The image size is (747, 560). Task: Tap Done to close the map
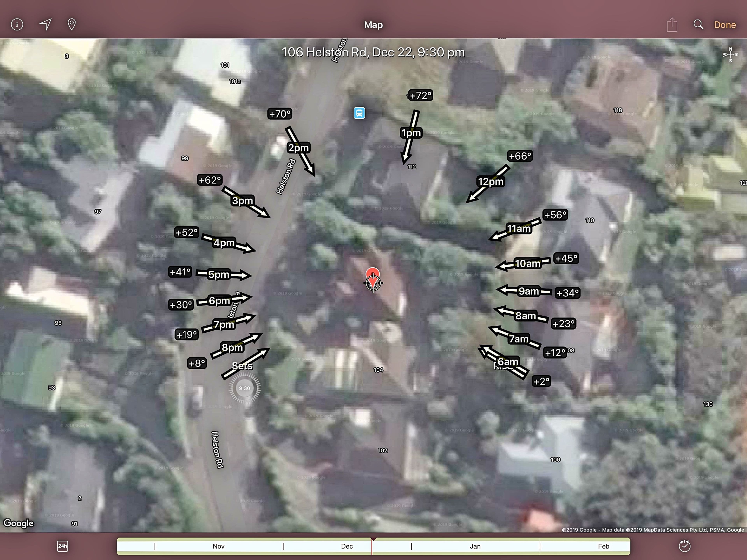click(725, 25)
